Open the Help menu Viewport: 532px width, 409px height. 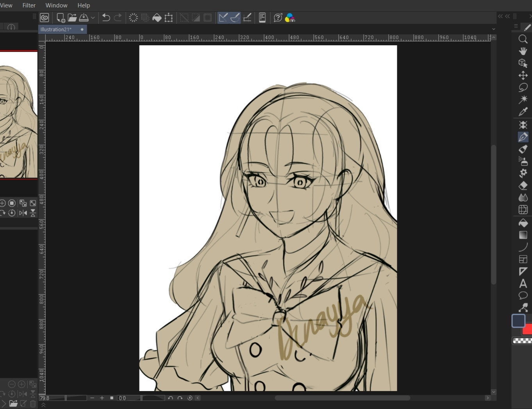(84, 5)
